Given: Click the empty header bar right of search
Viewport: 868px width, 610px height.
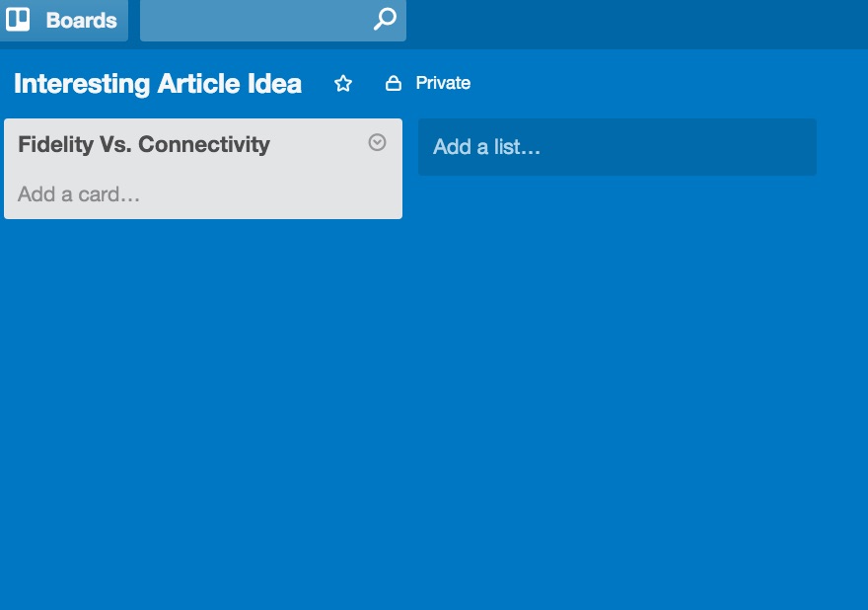Looking at the screenshot, I should (631, 24).
